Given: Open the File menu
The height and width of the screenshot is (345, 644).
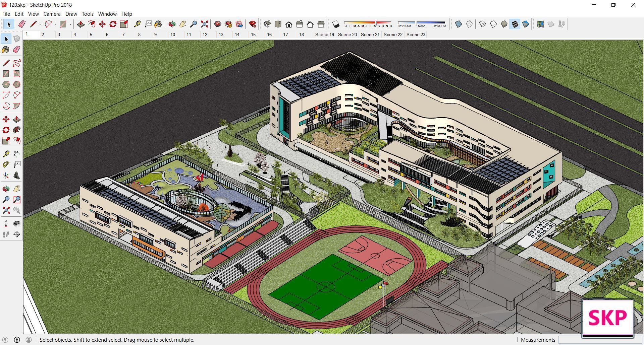Looking at the screenshot, I should point(6,14).
